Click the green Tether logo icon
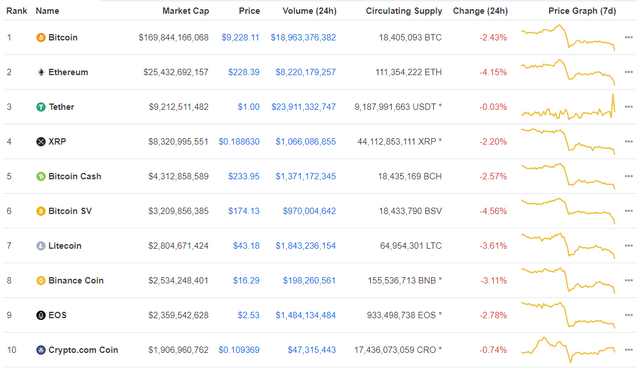Screen dimensions: 640x369 pyautogui.click(x=40, y=107)
